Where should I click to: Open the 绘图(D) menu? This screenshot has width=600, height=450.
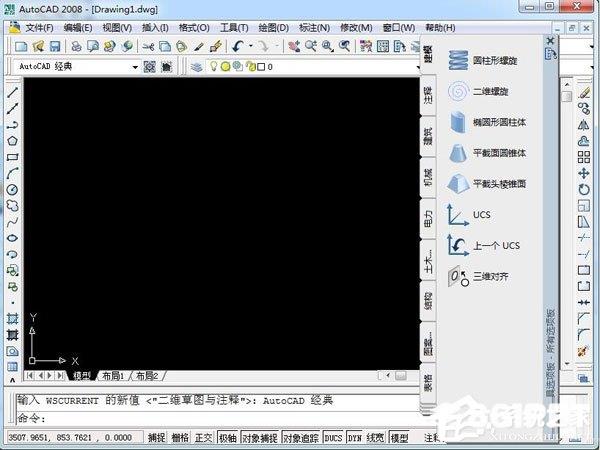(274, 28)
